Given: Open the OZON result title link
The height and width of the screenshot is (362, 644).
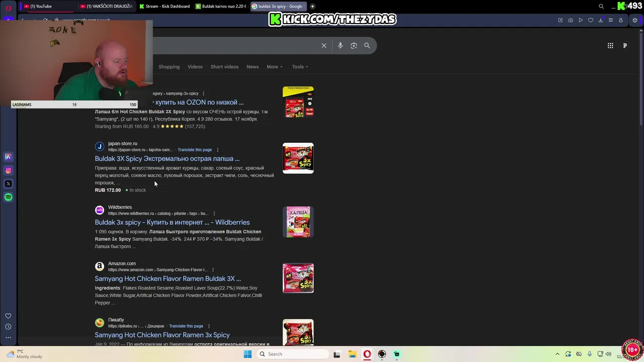Looking at the screenshot, I should tap(198, 103).
